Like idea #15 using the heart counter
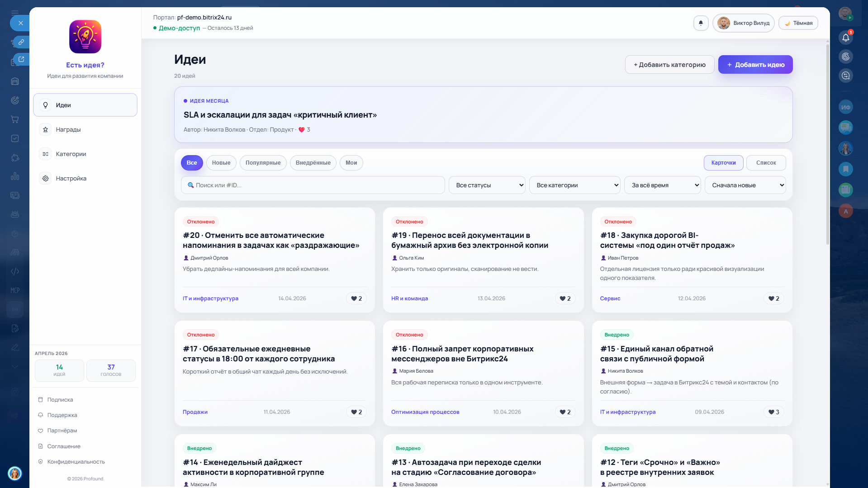Viewport: 868px width, 488px height. pyautogui.click(x=773, y=412)
